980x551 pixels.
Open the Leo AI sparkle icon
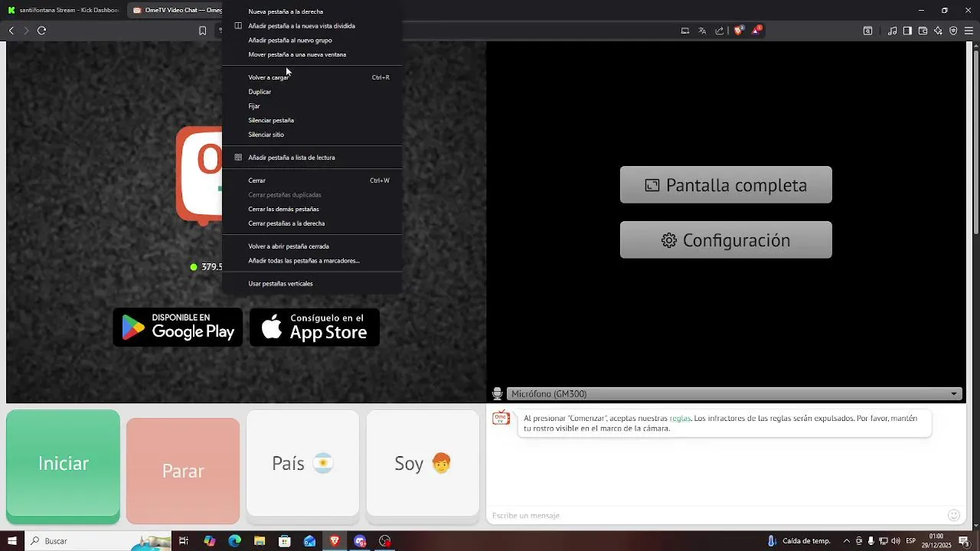pos(938,31)
